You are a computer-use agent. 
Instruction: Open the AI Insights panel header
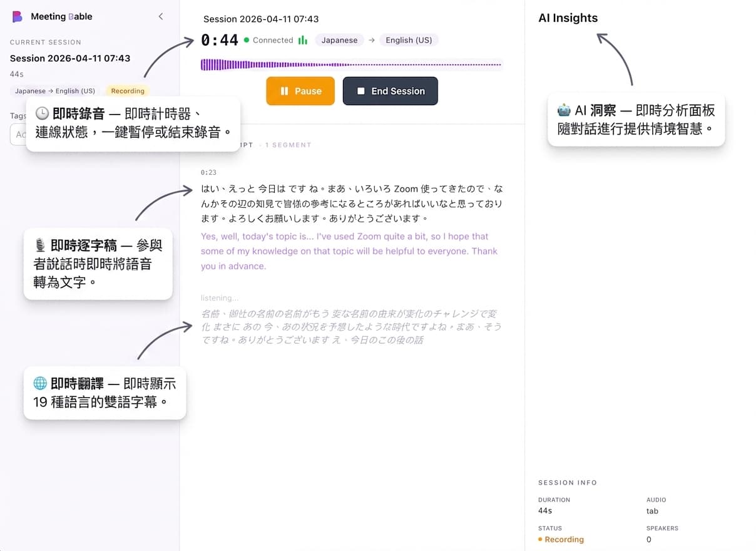[x=568, y=18]
